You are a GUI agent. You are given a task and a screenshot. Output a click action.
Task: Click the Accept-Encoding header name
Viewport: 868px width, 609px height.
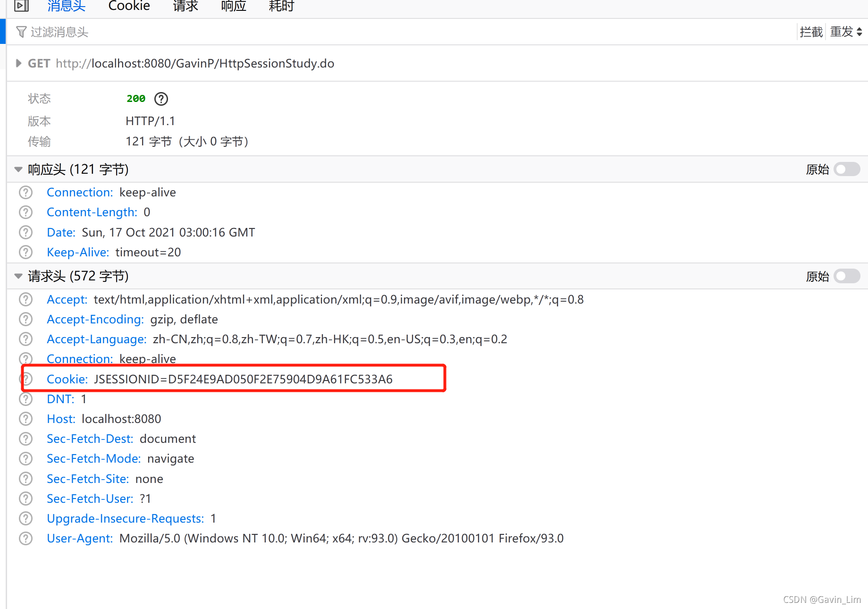point(95,319)
